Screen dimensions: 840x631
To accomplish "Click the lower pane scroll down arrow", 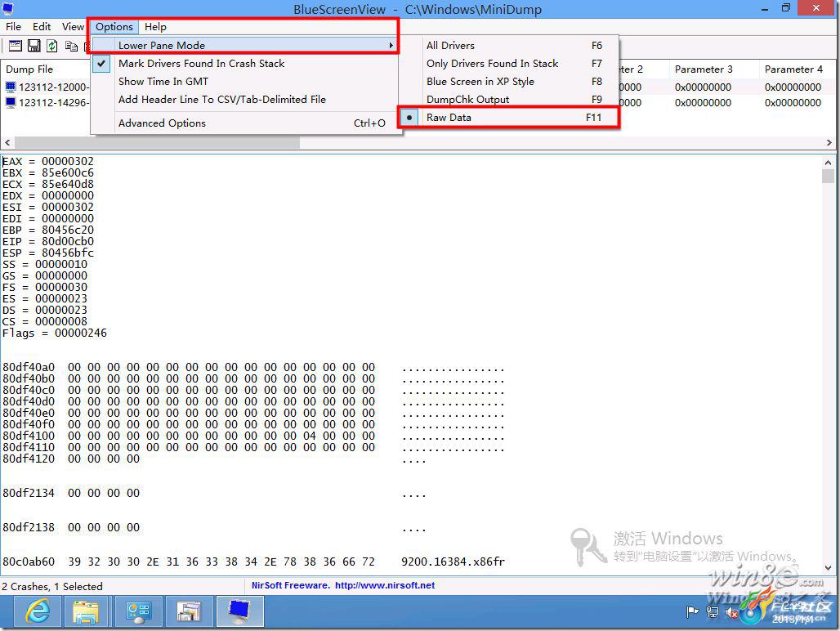I will [829, 568].
